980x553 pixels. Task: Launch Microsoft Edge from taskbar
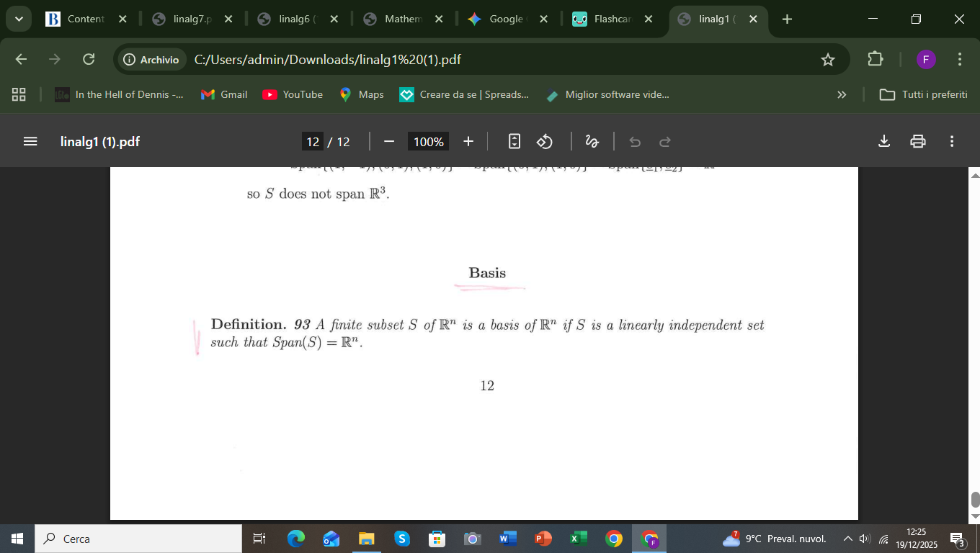295,539
